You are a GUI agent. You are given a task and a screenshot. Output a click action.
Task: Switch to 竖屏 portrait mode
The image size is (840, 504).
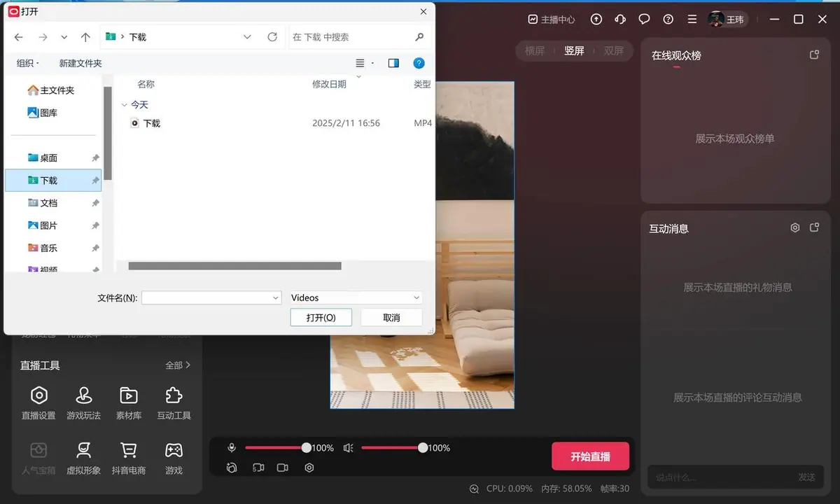[x=574, y=50]
